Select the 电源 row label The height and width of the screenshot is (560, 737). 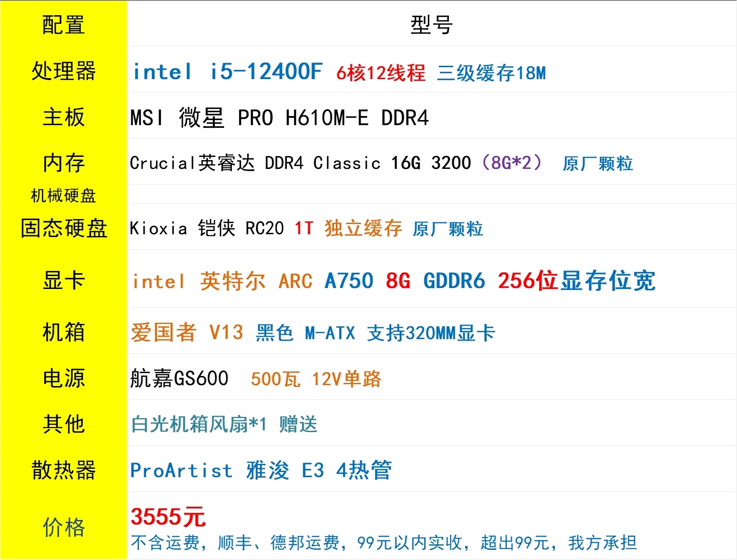(63, 378)
